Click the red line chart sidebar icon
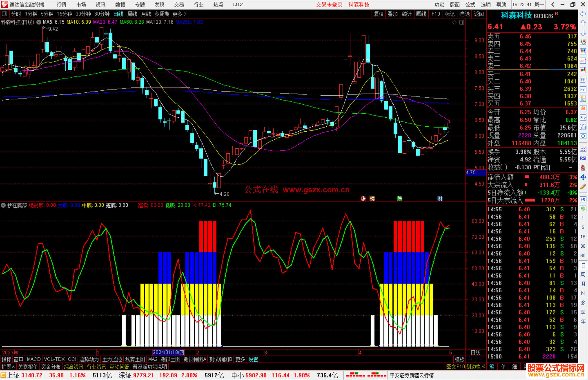The height and width of the screenshot is (380, 588). click(583, 60)
